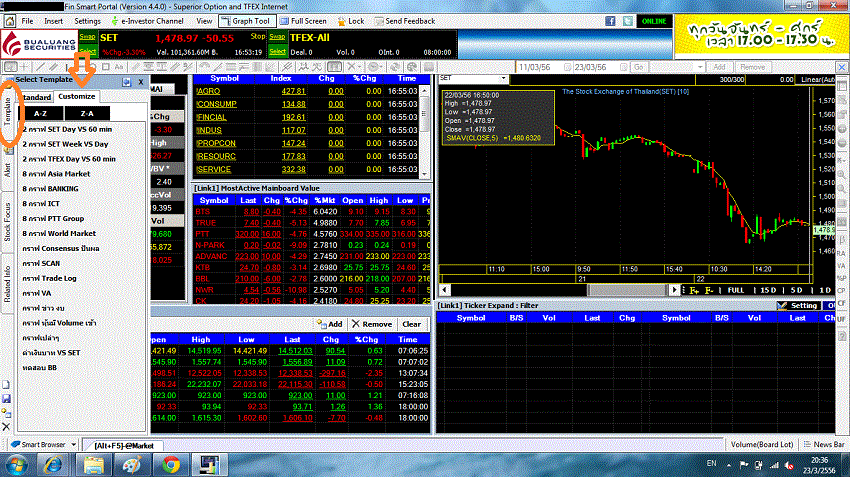Open the dropdown next to Go button
Screen dimensions: 850x477
(x=700, y=67)
